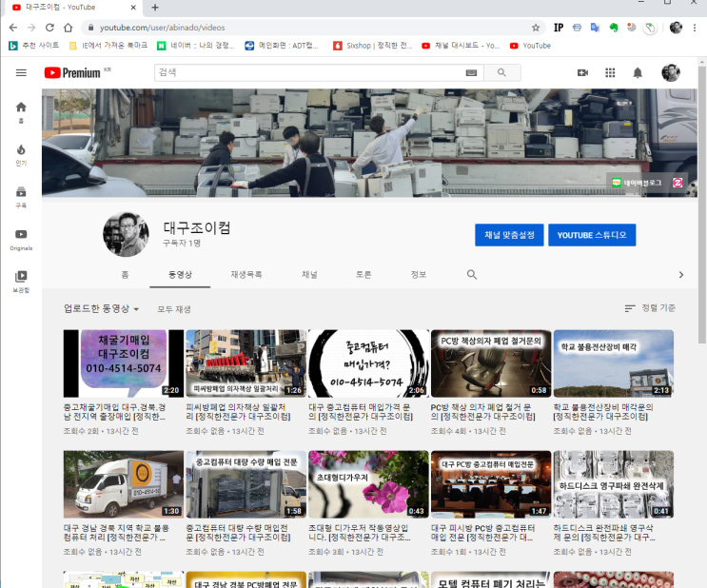
Task: Open the 추천 사이트 bookmark
Action: click(x=34, y=46)
